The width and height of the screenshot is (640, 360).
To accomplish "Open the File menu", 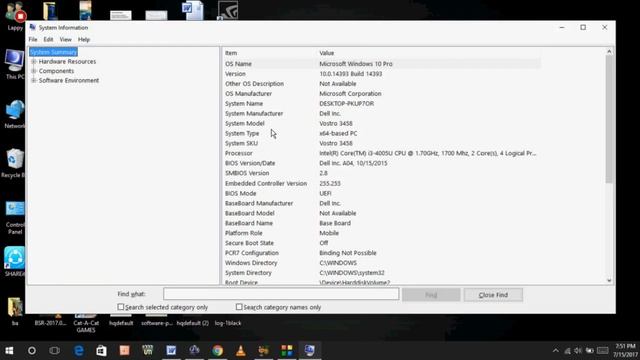I will tap(33, 40).
